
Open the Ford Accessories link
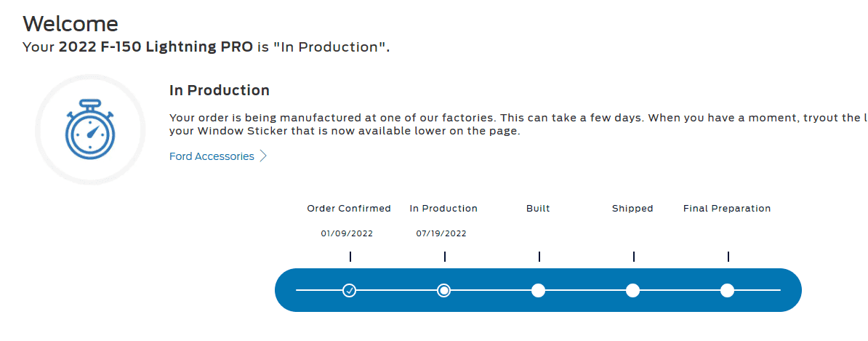212,156
